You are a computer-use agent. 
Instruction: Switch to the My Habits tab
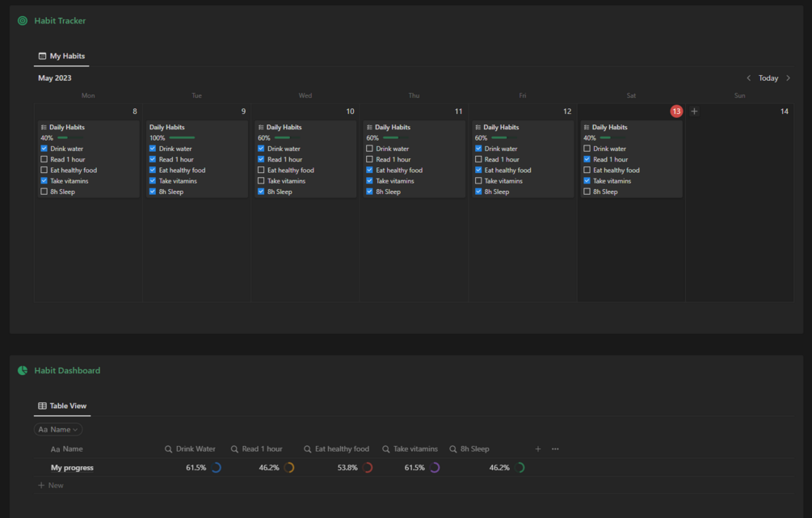click(61, 56)
